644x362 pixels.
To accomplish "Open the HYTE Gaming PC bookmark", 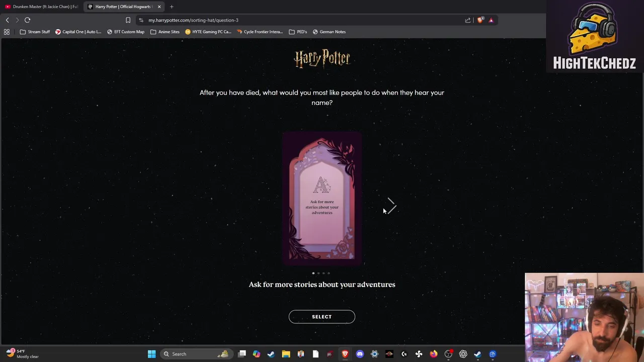I will point(208,32).
